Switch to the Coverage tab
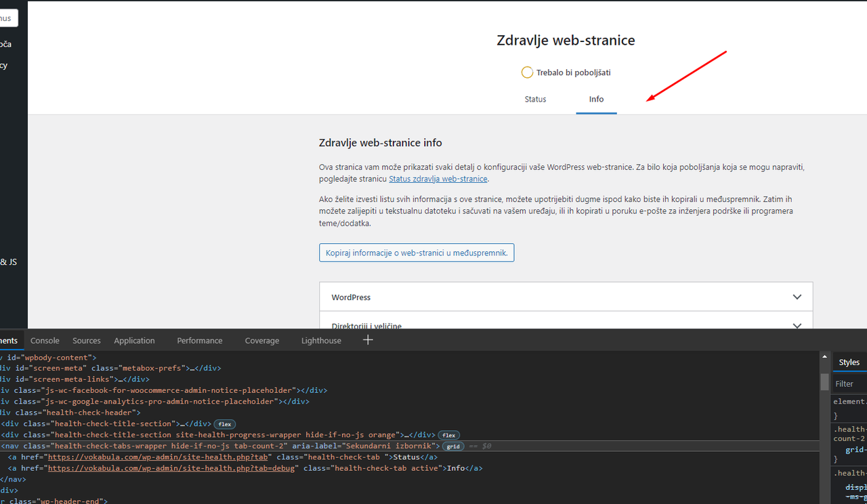The image size is (867, 504). click(262, 341)
